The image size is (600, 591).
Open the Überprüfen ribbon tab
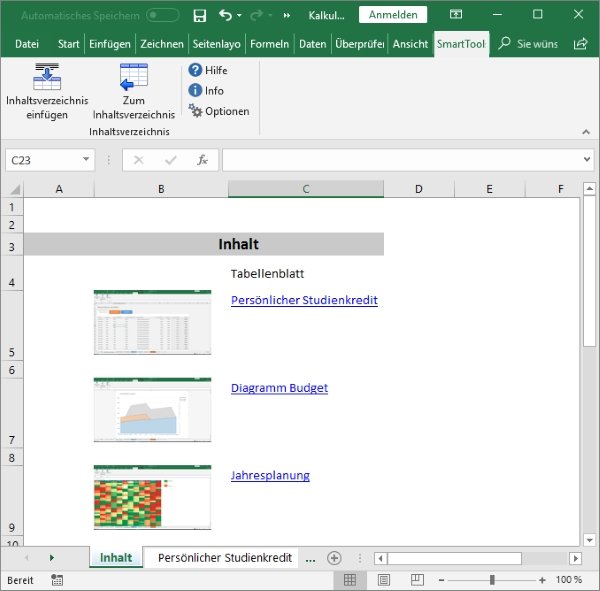coord(359,44)
